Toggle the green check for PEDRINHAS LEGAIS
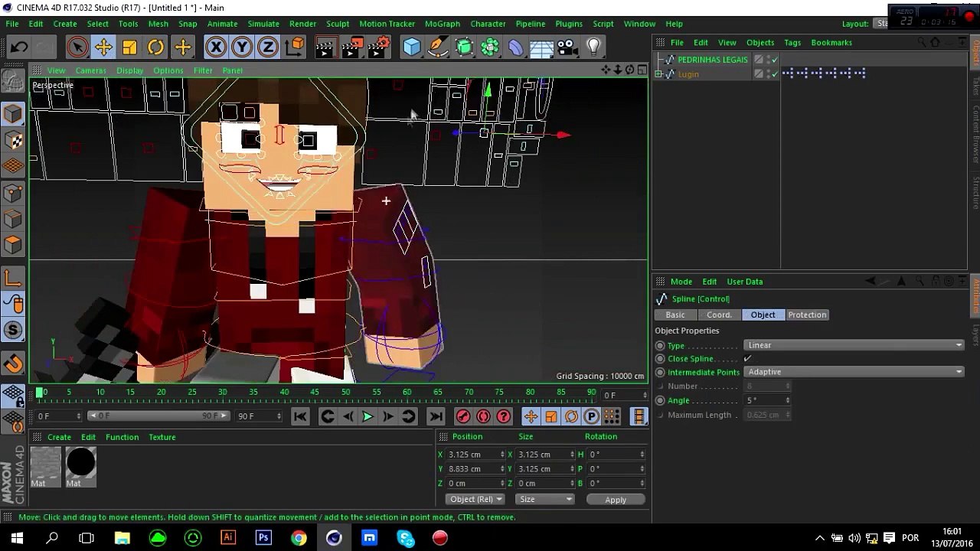This screenshot has width=980, height=551. point(774,60)
